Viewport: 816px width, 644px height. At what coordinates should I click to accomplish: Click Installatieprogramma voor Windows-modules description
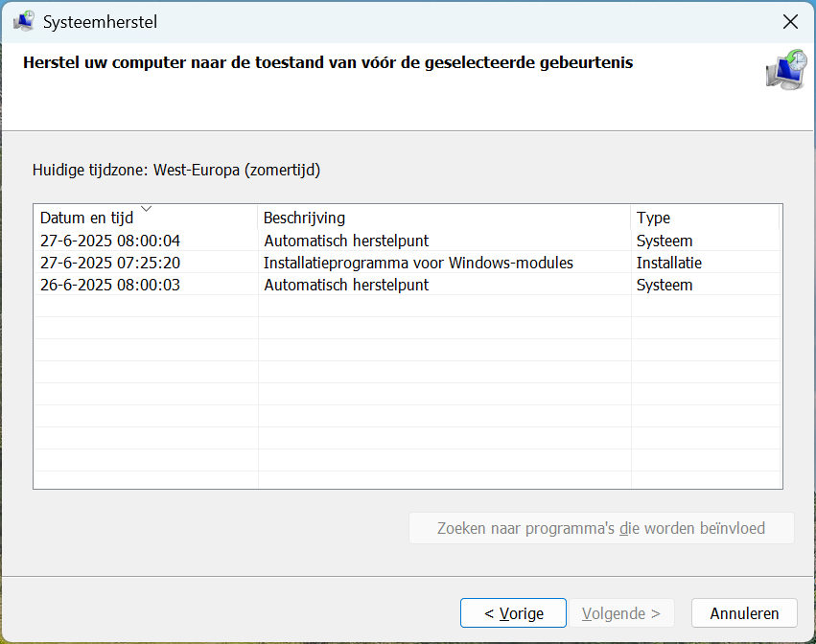pos(418,263)
